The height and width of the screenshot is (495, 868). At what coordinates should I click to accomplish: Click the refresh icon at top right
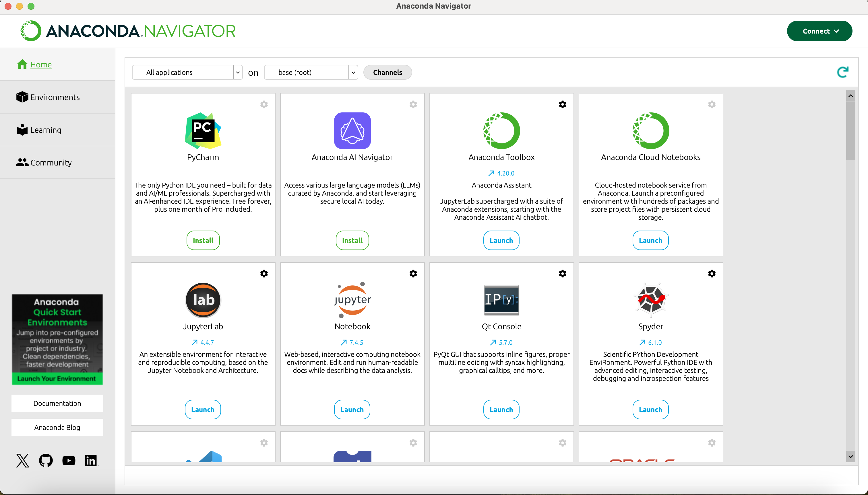(x=842, y=72)
